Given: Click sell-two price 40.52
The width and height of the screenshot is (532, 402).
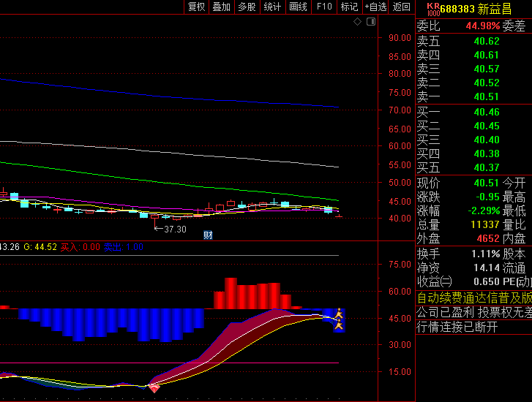Looking at the screenshot, I should 487,83.
